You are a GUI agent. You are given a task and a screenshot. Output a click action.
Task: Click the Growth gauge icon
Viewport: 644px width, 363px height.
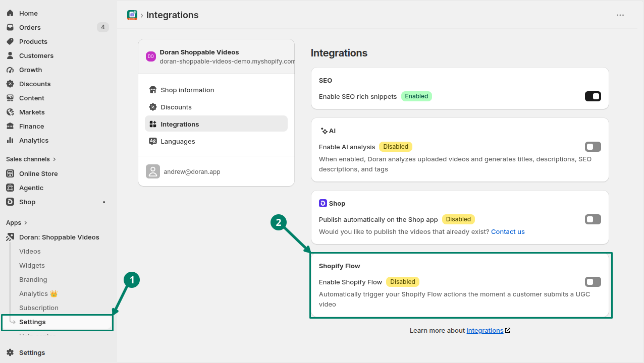tap(10, 70)
